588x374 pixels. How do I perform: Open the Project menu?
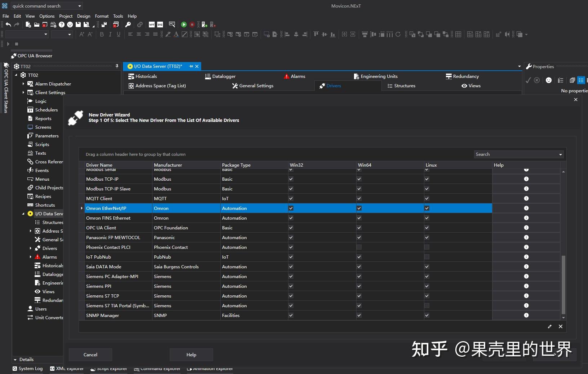coord(66,16)
